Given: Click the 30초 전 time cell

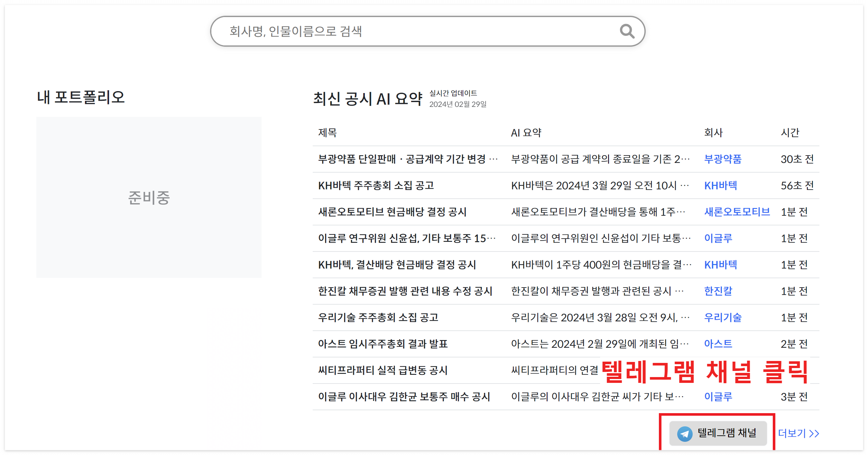Looking at the screenshot, I should (x=797, y=159).
